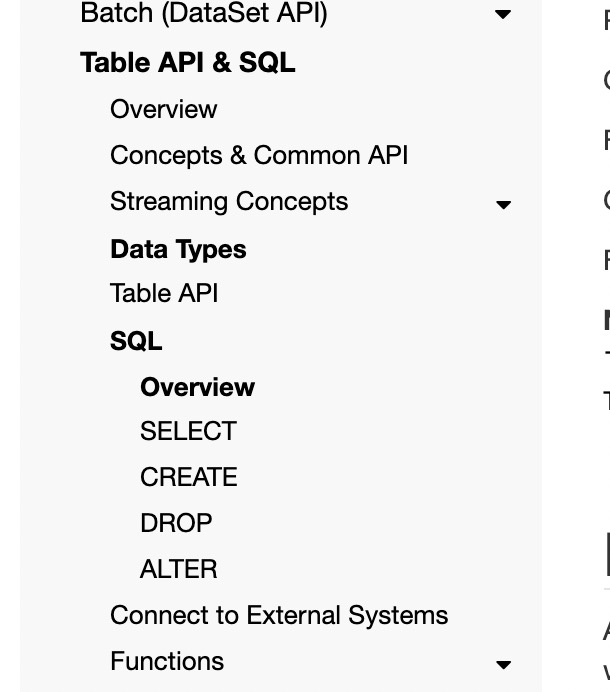
Task: Click the Functions navigation label
Action: pos(167,661)
